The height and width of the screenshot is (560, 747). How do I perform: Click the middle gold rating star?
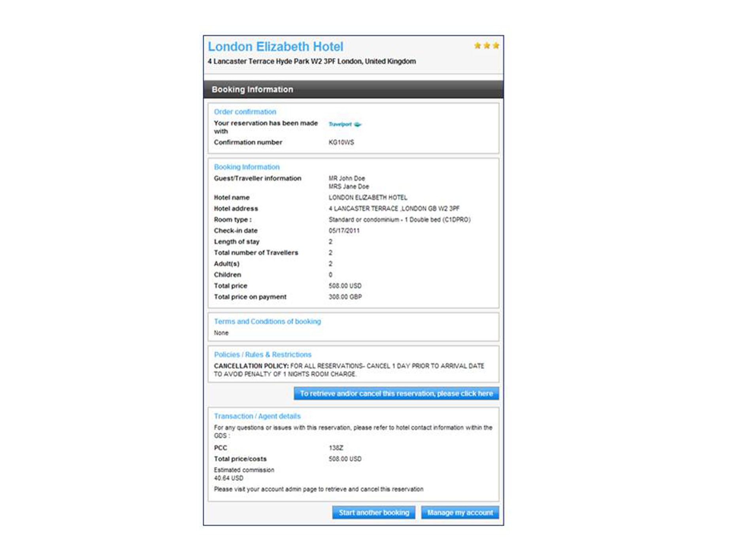click(x=487, y=46)
